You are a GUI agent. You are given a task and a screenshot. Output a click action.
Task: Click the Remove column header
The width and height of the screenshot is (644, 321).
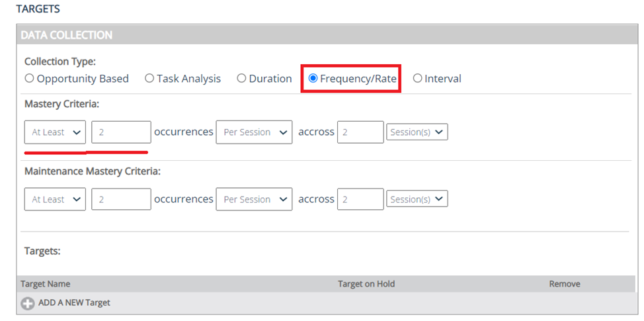coord(564,284)
